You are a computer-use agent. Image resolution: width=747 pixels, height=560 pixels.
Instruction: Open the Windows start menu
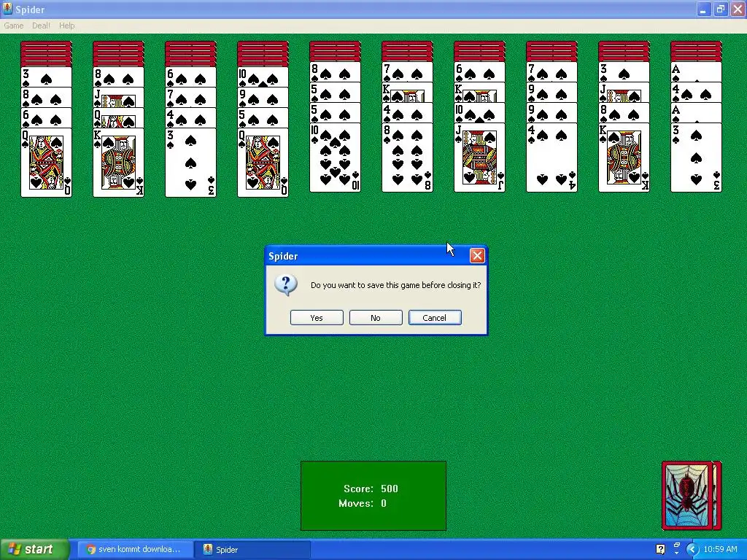(34, 550)
